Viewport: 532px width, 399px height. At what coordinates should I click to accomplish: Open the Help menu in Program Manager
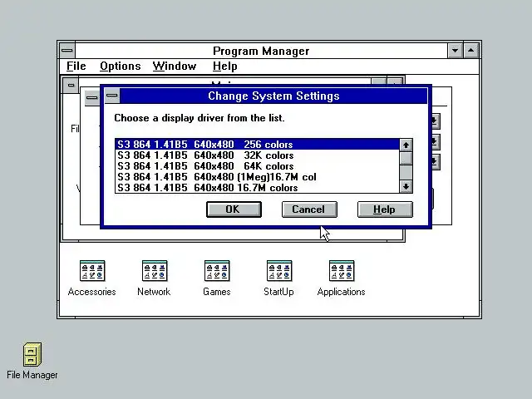[x=224, y=66]
